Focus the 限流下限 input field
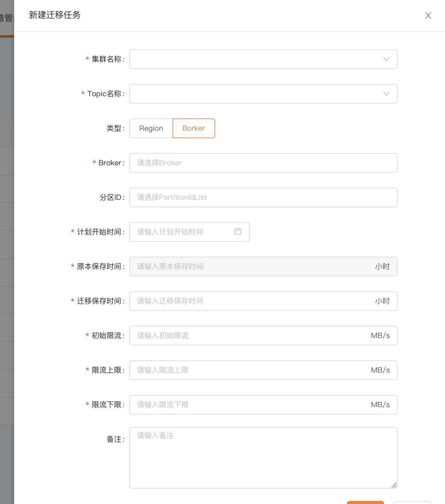Image resolution: width=445 pixels, height=504 pixels. 250,405
